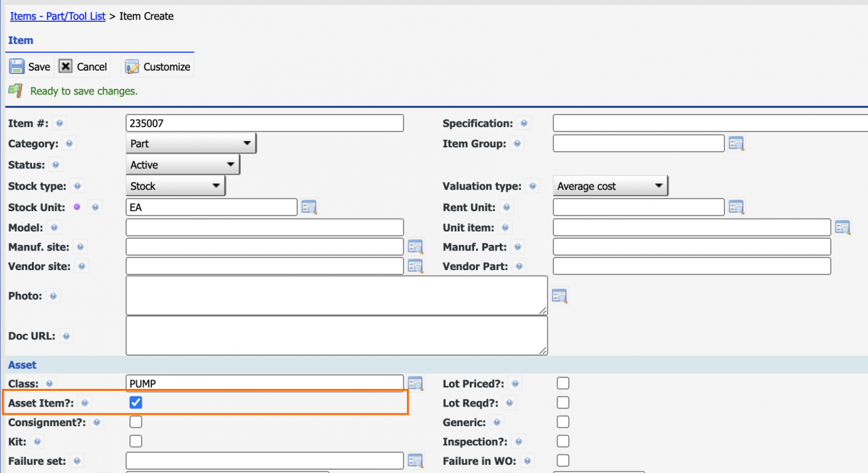Enable the Consignment? checkbox
Image resolution: width=868 pixels, height=473 pixels.
pyautogui.click(x=136, y=422)
